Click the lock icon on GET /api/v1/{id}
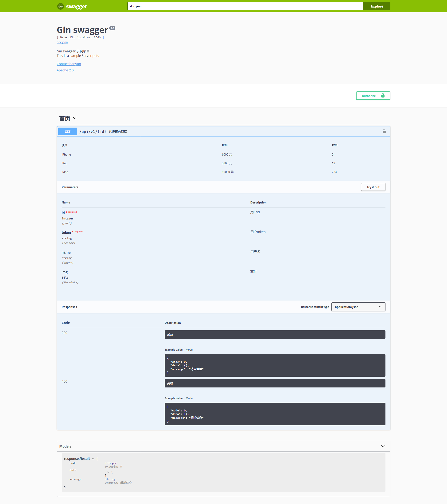Image resolution: width=447 pixels, height=504 pixels. [384, 131]
